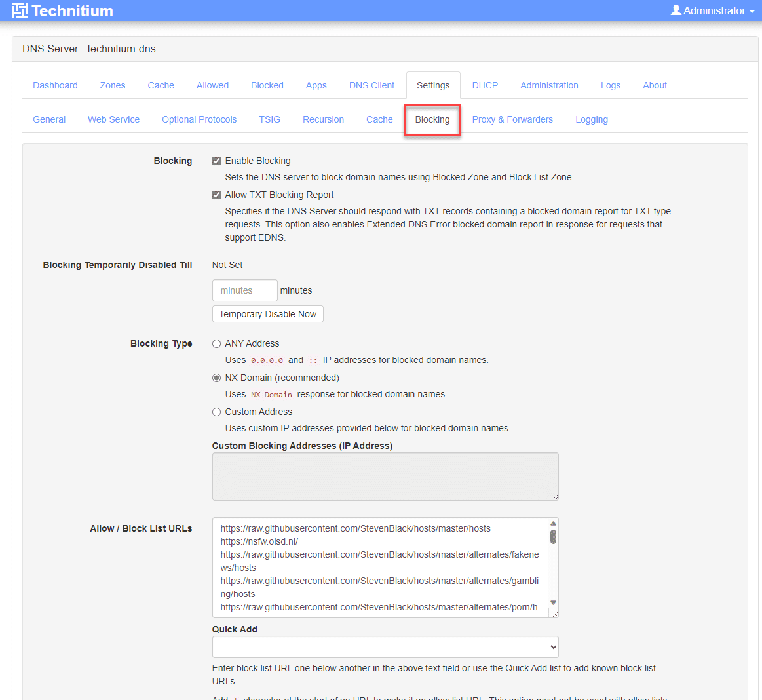Click the Technitium logo icon
The width and height of the screenshot is (762, 700).
(x=20, y=10)
